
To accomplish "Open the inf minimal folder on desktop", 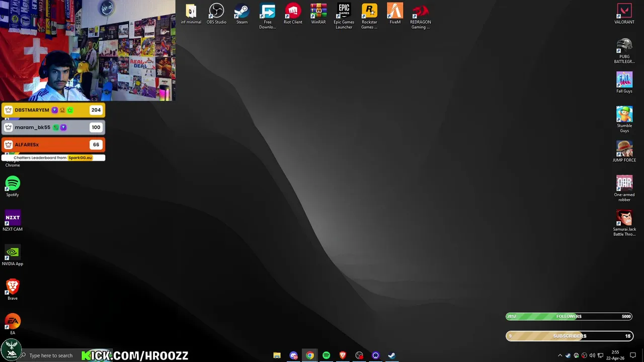I will point(191,14).
